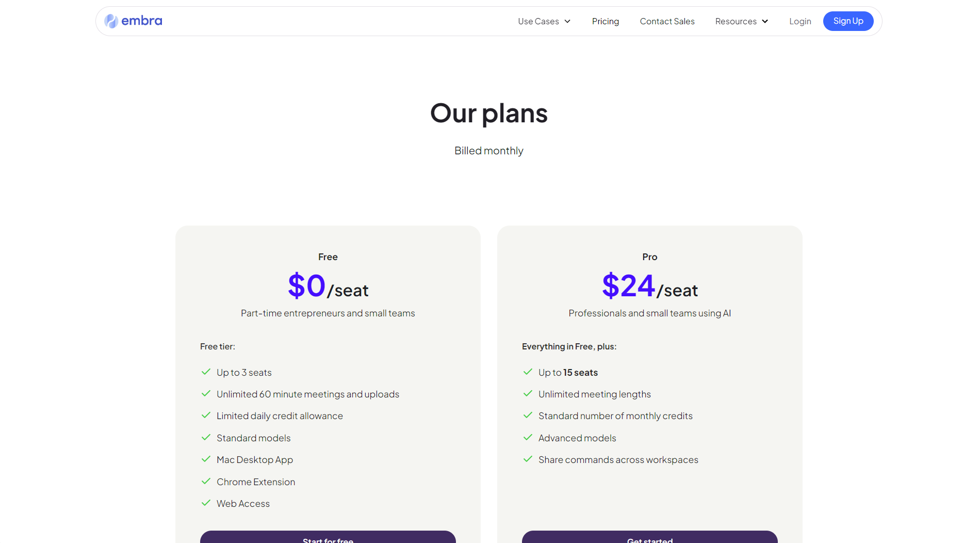Click the Start for free button

point(328,537)
